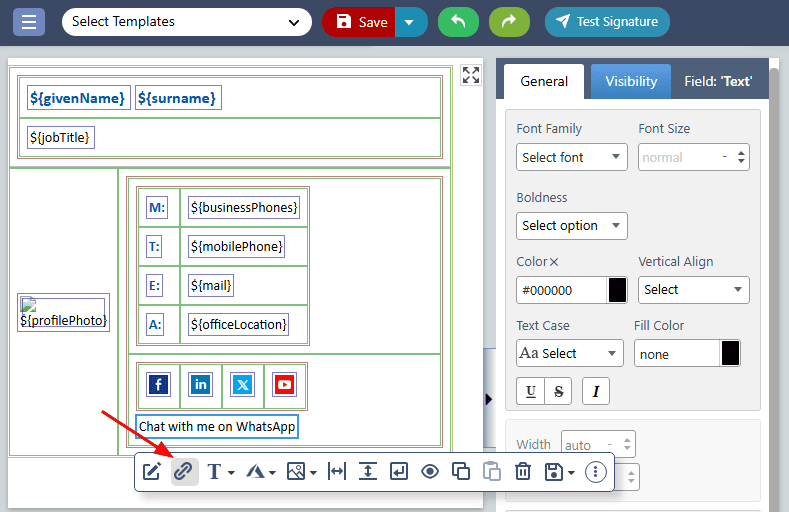
Task: Toggle strikethrough text style
Action: (x=557, y=390)
